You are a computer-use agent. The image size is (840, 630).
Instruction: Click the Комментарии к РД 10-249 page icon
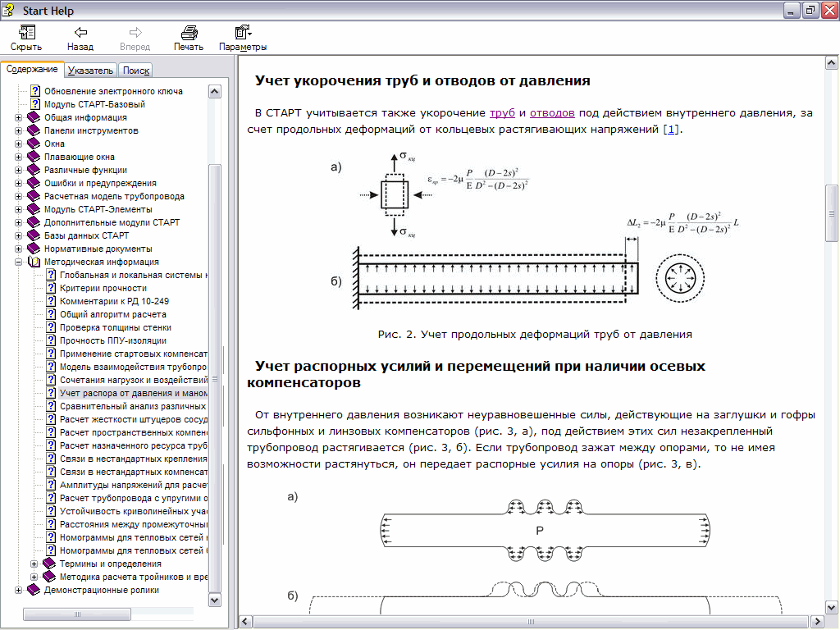tap(51, 301)
